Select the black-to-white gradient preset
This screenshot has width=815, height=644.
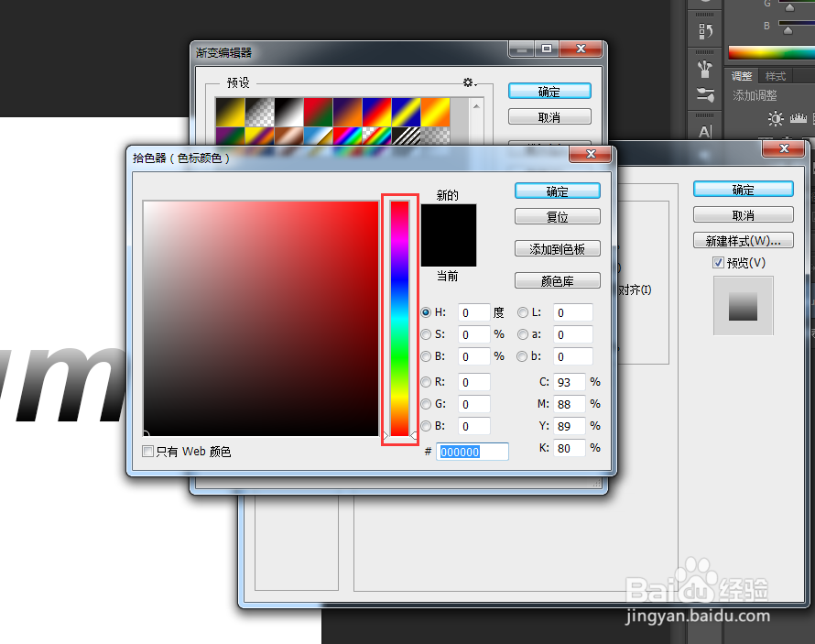[289, 112]
